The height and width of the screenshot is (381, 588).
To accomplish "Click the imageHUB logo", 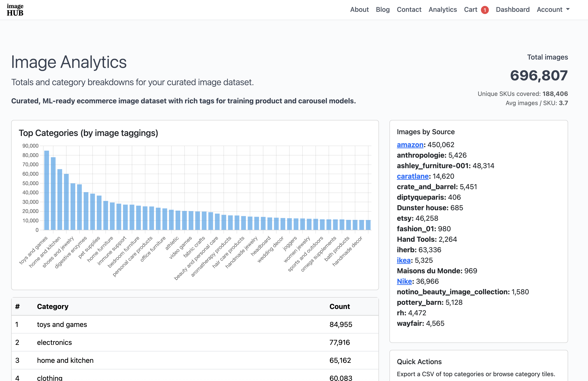I will [15, 9].
